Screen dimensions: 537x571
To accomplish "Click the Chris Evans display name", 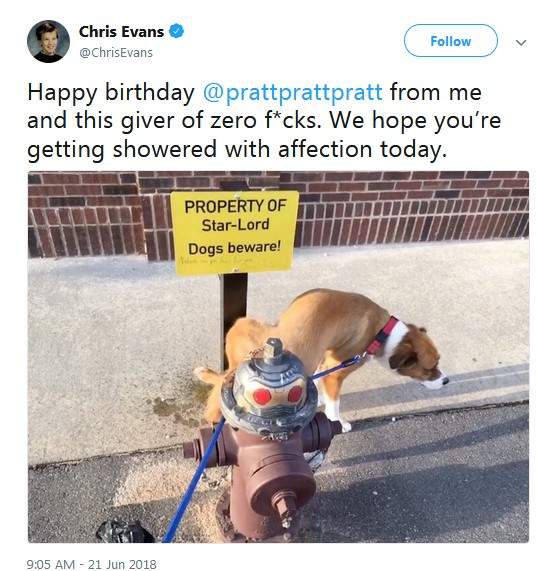I will coord(121,32).
